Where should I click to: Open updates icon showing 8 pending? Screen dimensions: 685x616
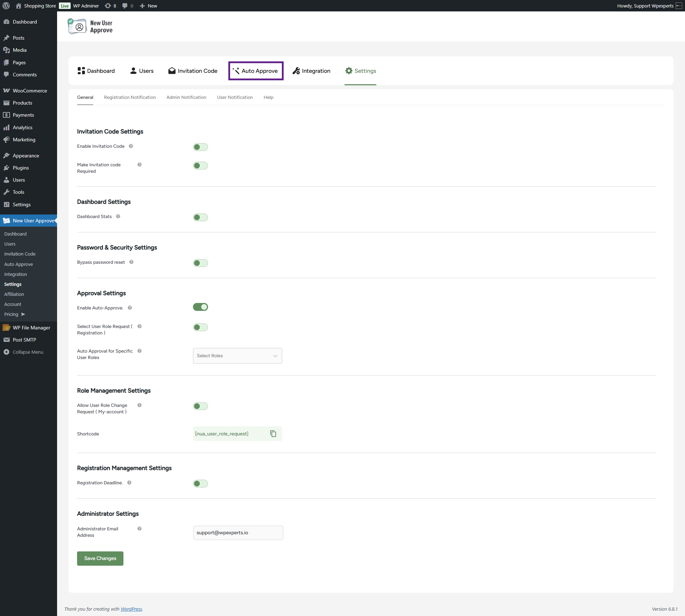click(110, 6)
